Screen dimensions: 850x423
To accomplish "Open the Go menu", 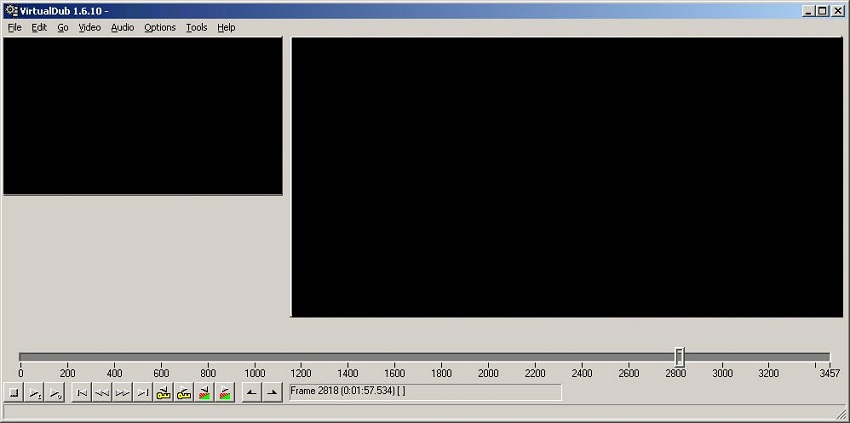I will pos(63,27).
